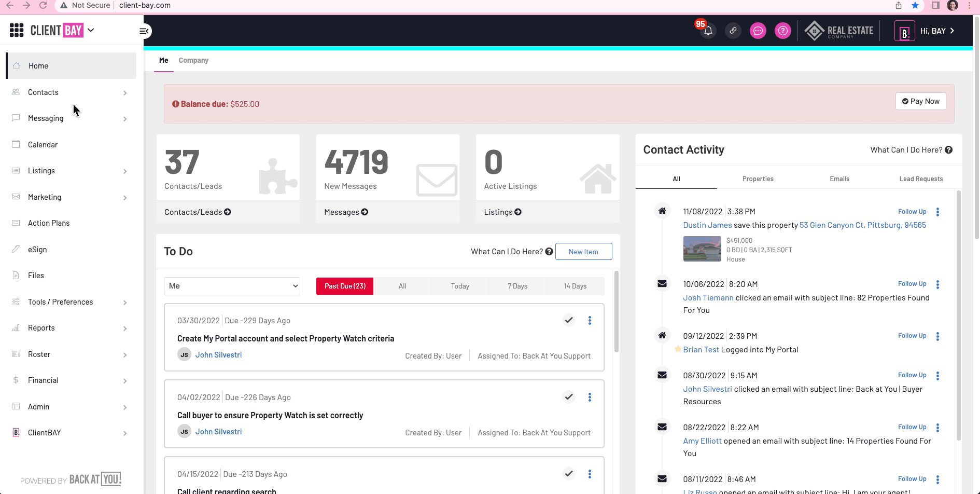Click the link chain icon in the header
Image resolution: width=980 pixels, height=494 pixels.
(x=733, y=31)
